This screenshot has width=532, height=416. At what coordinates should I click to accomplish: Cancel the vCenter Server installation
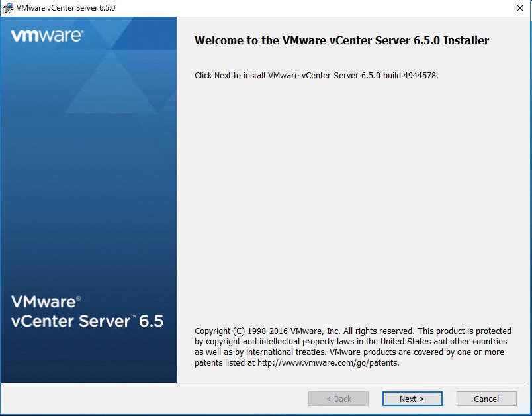tap(486, 399)
